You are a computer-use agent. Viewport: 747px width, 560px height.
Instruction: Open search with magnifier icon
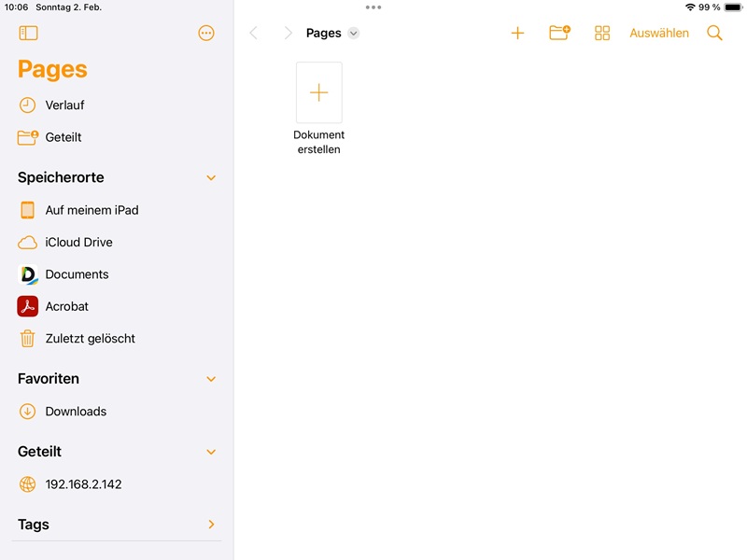pos(714,33)
